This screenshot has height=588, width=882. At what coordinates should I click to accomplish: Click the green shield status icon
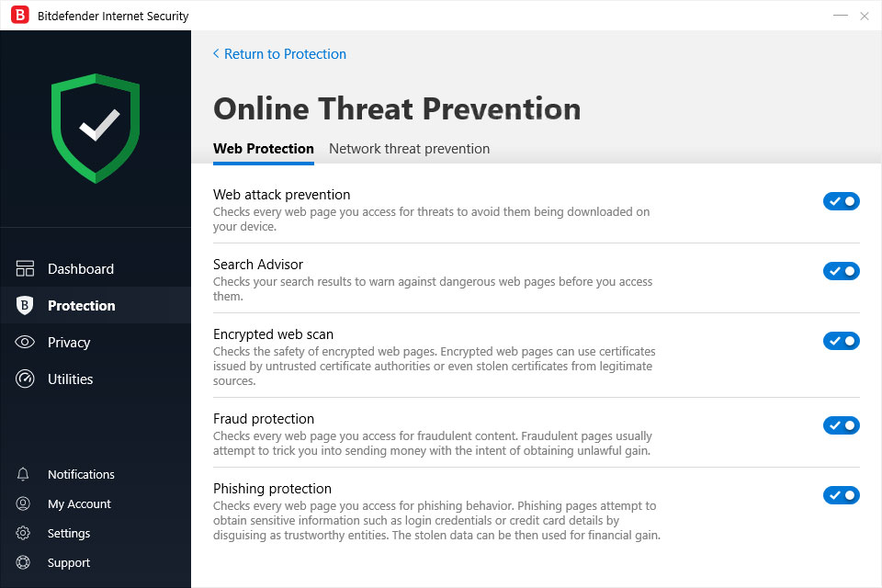click(x=96, y=129)
